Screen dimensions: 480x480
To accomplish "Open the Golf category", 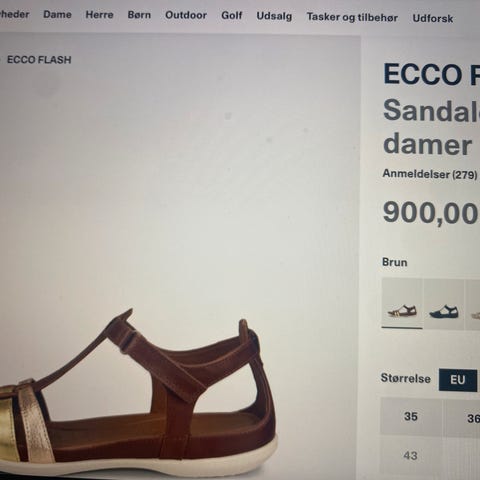I will (232, 16).
